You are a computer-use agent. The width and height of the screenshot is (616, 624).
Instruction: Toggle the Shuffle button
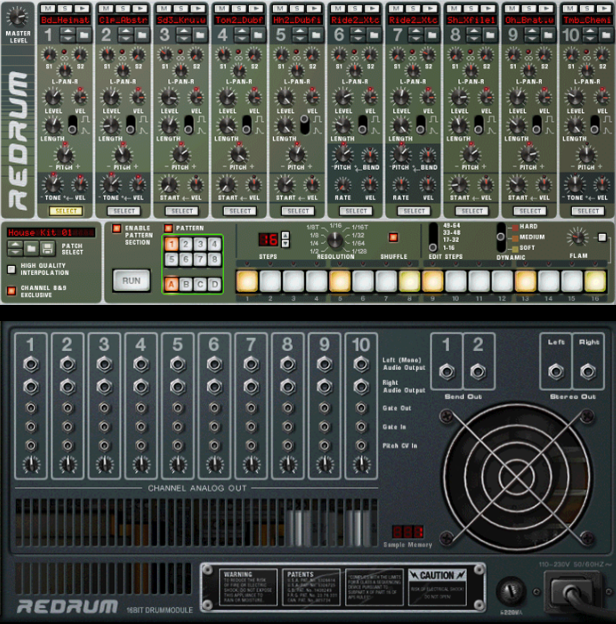click(x=394, y=237)
